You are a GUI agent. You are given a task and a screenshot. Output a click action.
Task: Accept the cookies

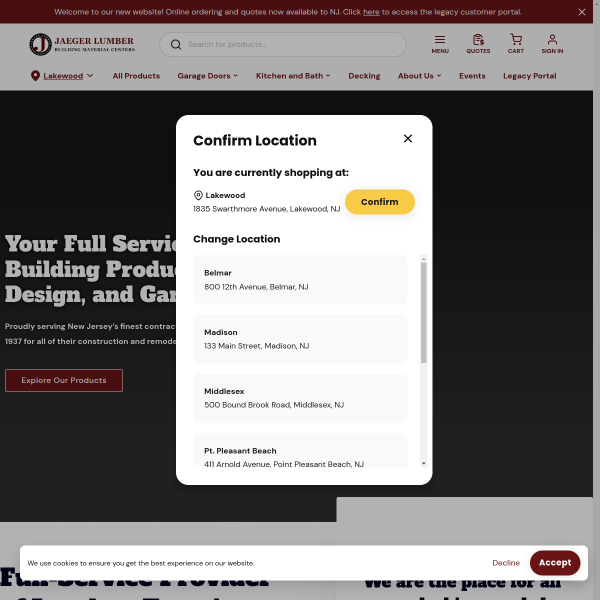tap(555, 563)
